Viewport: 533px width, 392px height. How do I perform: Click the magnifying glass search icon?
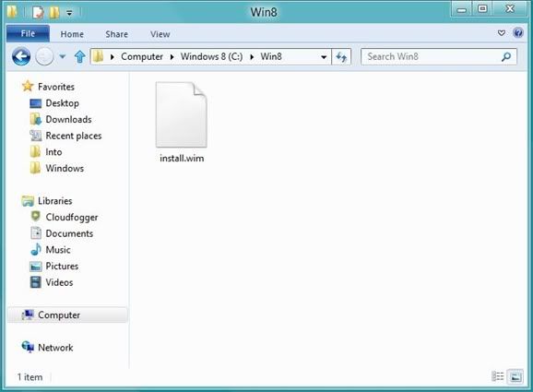506,57
